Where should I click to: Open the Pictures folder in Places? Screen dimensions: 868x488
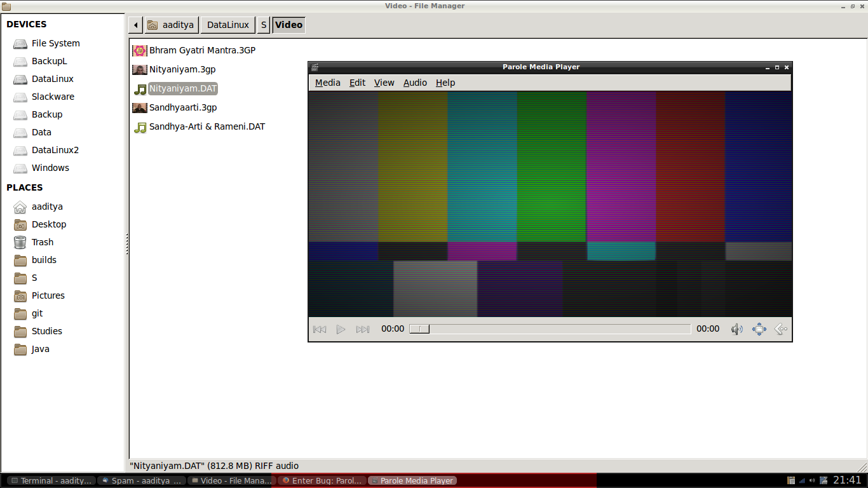(48, 295)
